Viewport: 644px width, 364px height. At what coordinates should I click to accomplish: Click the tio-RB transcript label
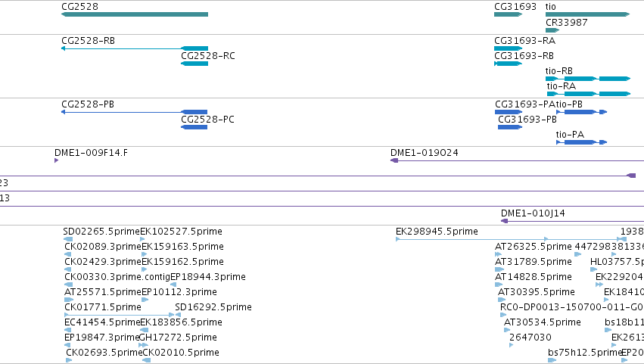559,71
